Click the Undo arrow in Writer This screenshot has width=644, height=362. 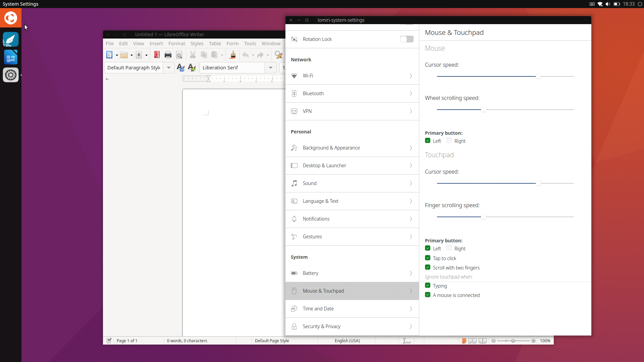(x=246, y=55)
